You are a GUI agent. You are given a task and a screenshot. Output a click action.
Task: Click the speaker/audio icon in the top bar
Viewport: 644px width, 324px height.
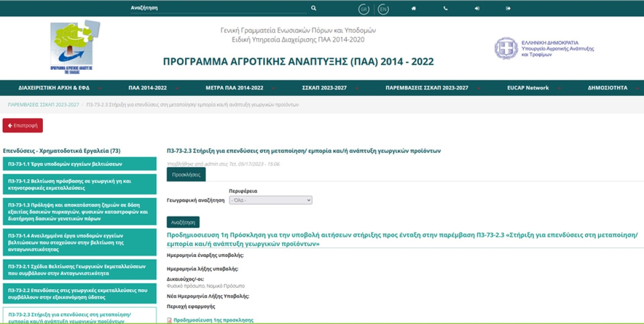(x=477, y=8)
